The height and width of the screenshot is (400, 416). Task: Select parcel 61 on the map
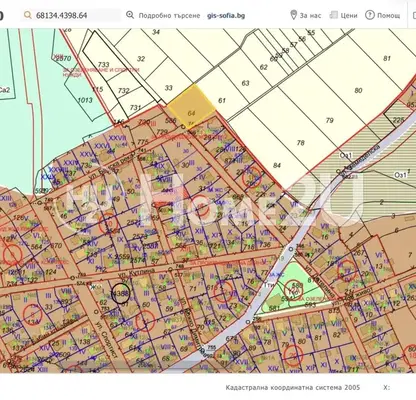(222, 100)
